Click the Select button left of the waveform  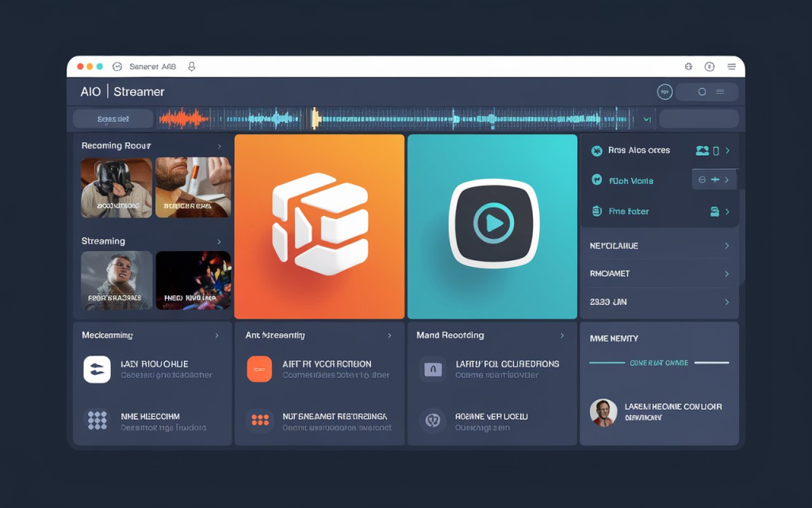tap(112, 117)
